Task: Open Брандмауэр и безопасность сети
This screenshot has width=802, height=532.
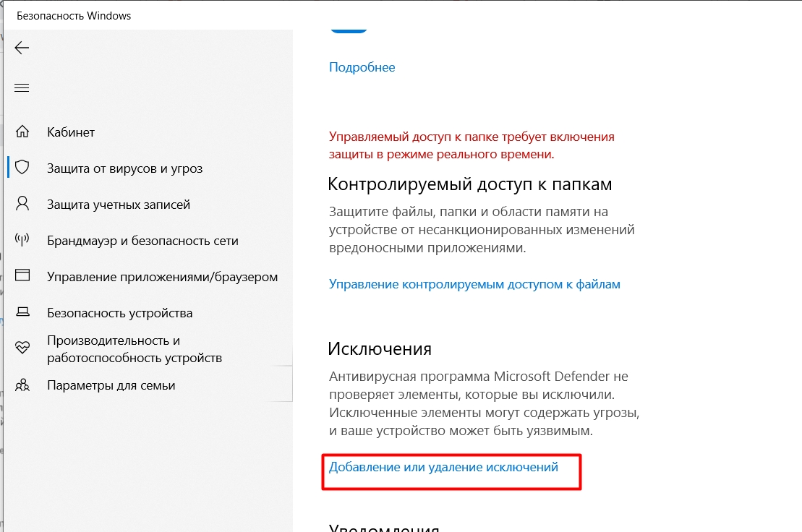Action: click(x=142, y=241)
